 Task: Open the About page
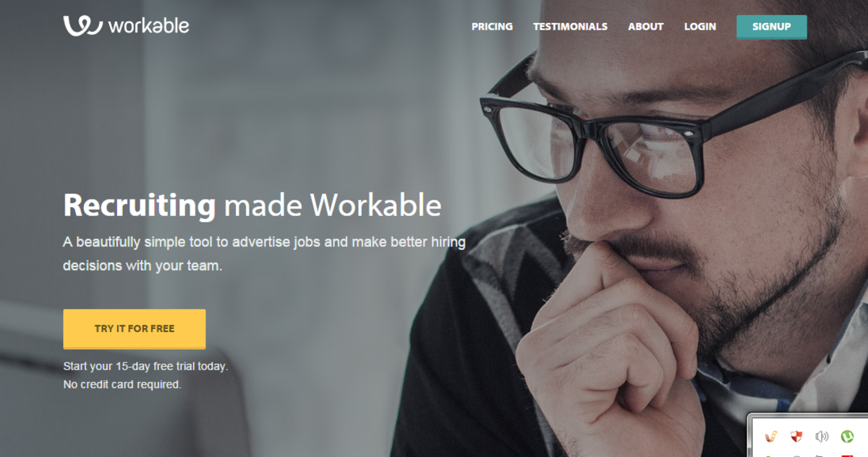tap(645, 26)
